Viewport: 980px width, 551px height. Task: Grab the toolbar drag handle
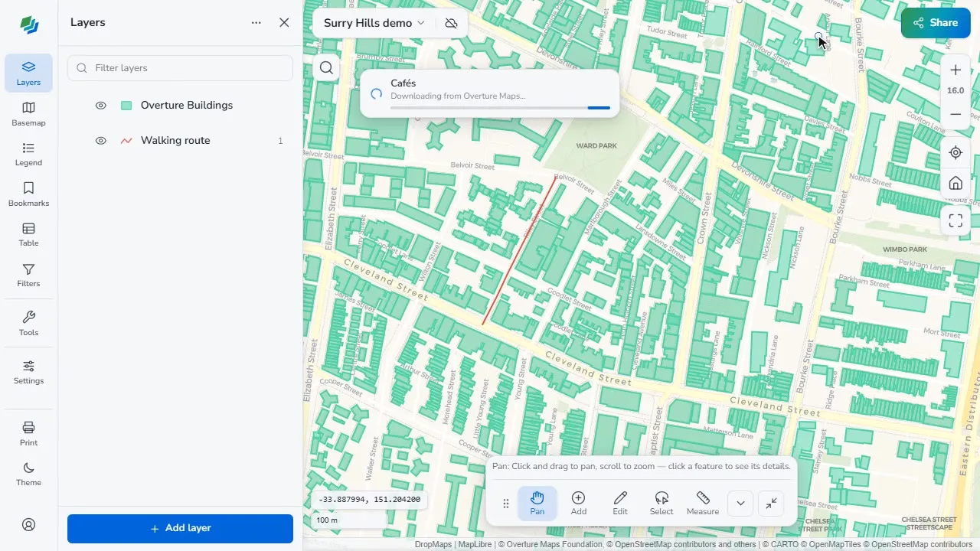coord(506,504)
